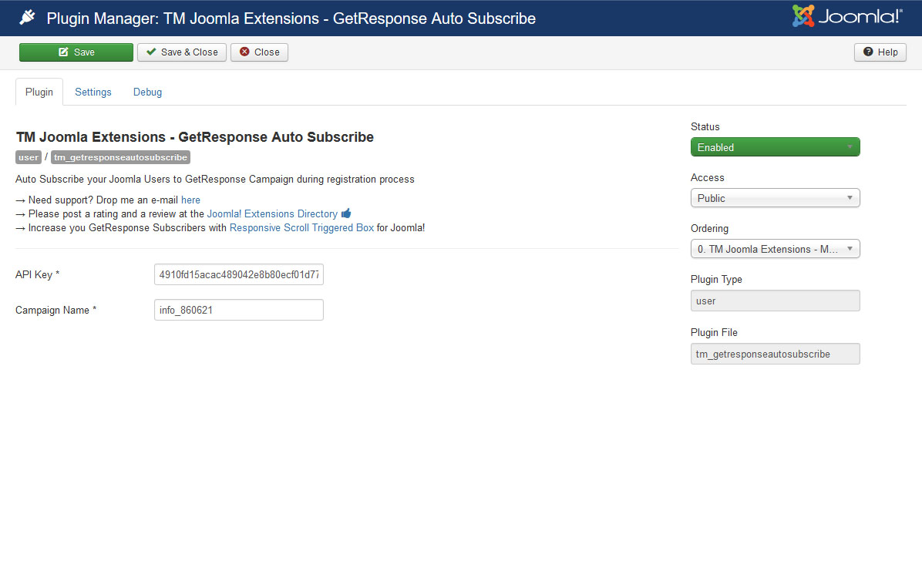Click the 'API Key *' label

37,274
